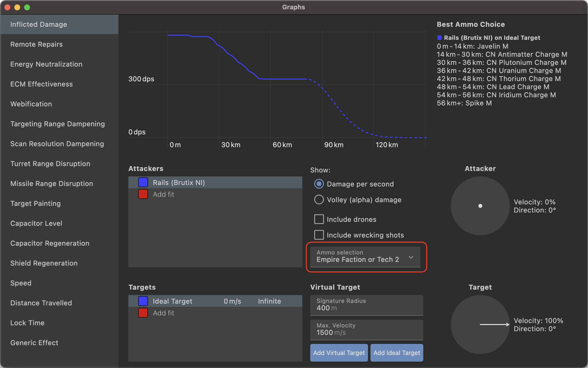Switch to ECM Effectiveness graph
This screenshot has width=588, height=368.
[x=41, y=84]
